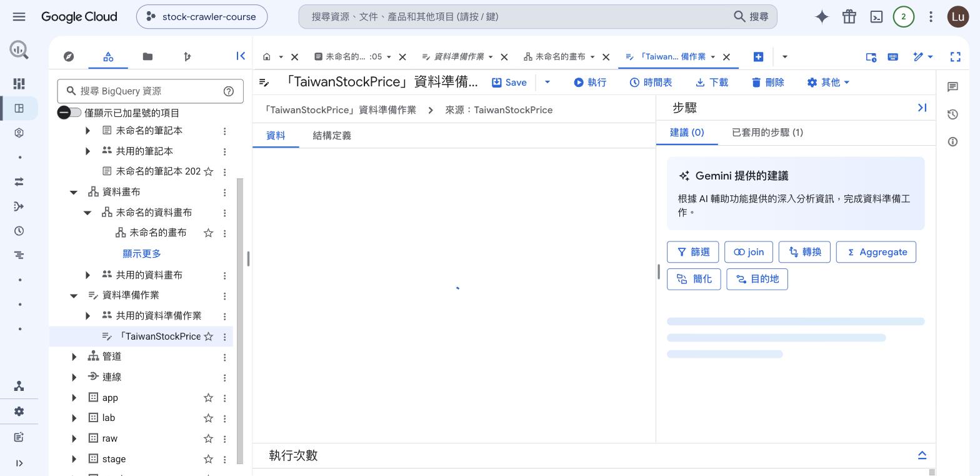Focus the 搜尋 BigQuery 資源 search field

point(150,91)
